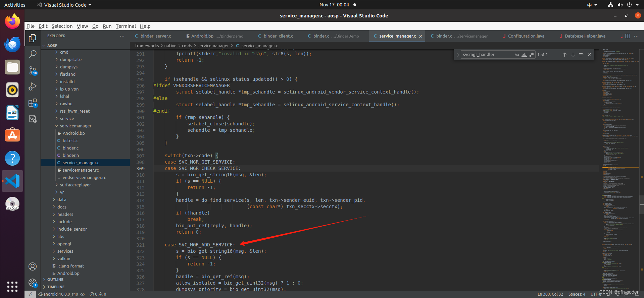Open the Terminal menu
This screenshot has height=298, width=644.
(x=126, y=26)
